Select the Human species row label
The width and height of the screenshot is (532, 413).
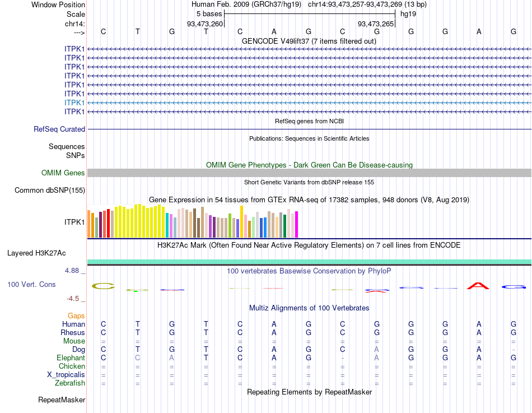click(x=73, y=324)
